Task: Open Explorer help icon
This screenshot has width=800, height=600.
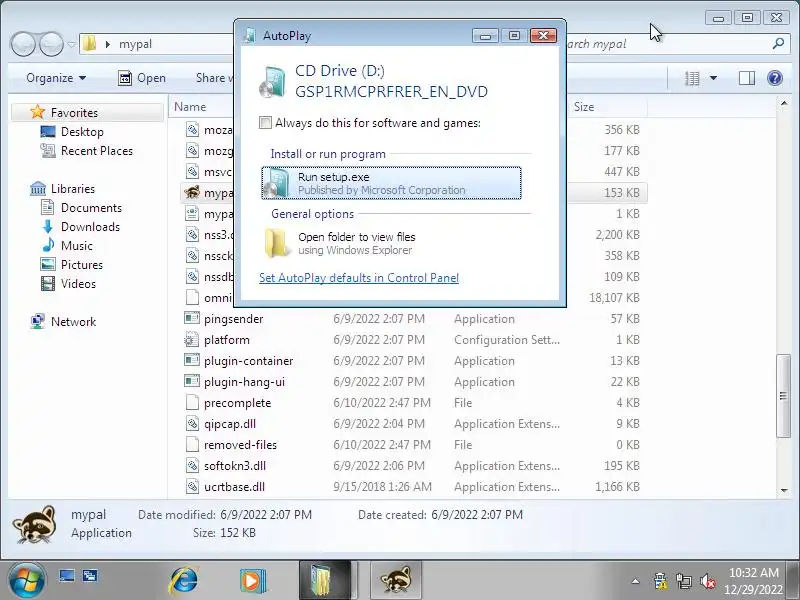Action: point(774,78)
